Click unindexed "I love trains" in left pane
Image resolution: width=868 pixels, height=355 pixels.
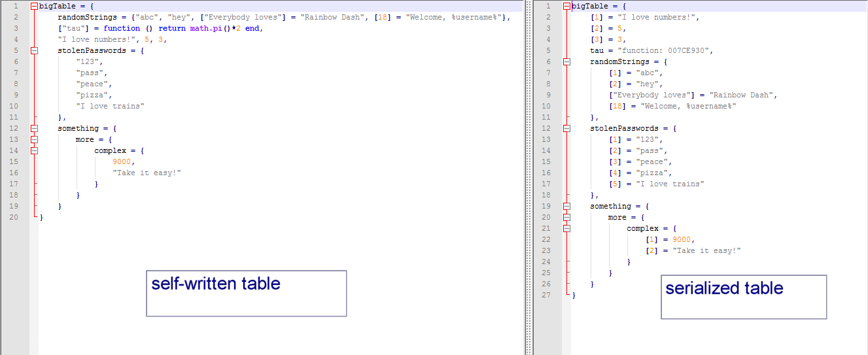[x=110, y=106]
